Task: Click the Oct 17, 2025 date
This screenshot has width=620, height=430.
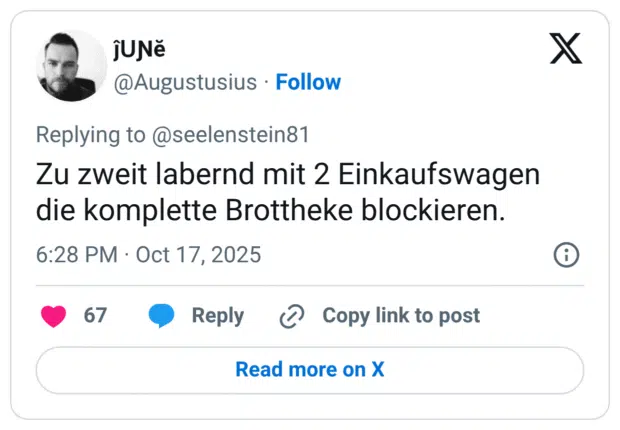Action: click(x=198, y=255)
